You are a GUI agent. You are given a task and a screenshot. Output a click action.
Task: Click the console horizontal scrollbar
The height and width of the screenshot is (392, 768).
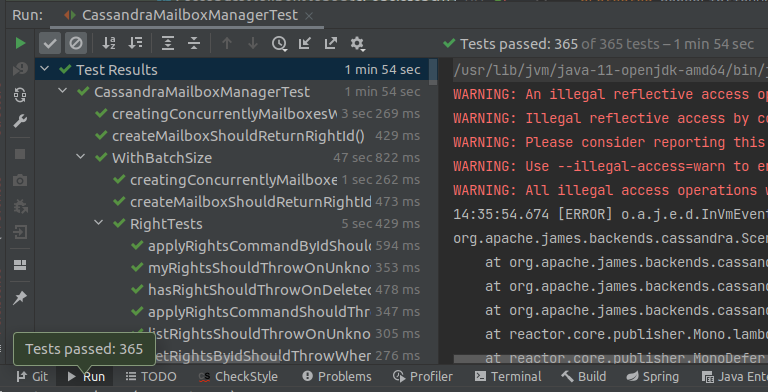pyautogui.click(x=610, y=359)
